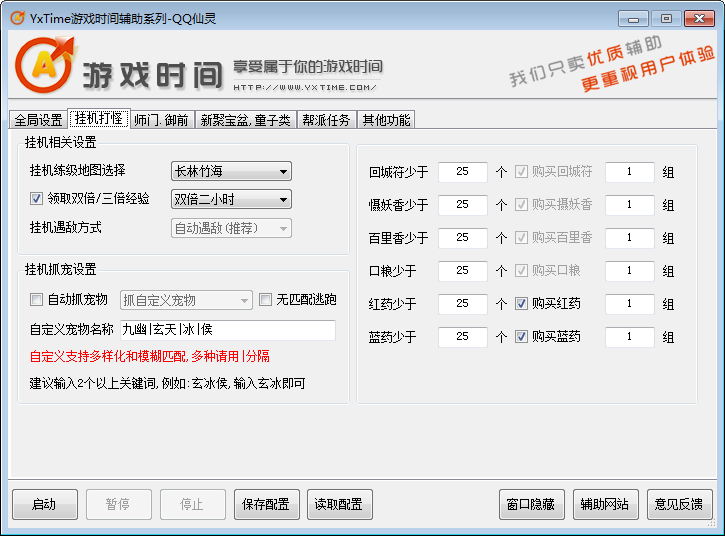Click 回城符少于 quantity field
This screenshot has height=536, width=725.
[462, 172]
